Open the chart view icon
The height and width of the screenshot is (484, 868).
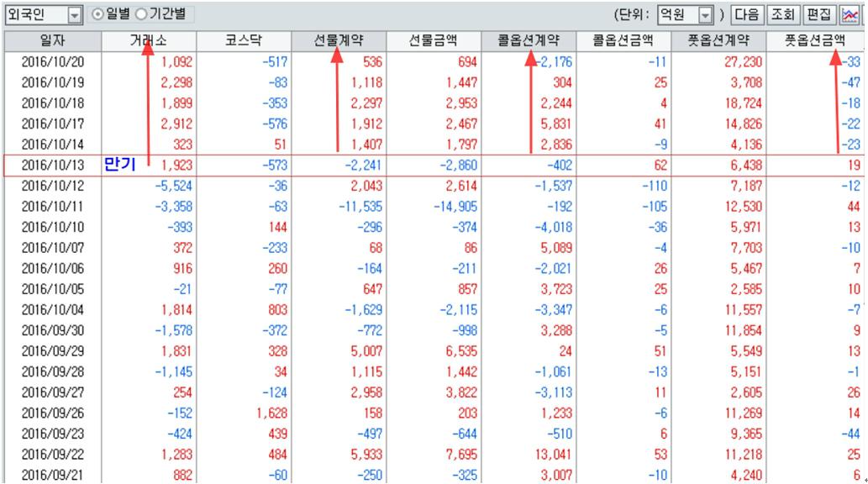point(850,14)
